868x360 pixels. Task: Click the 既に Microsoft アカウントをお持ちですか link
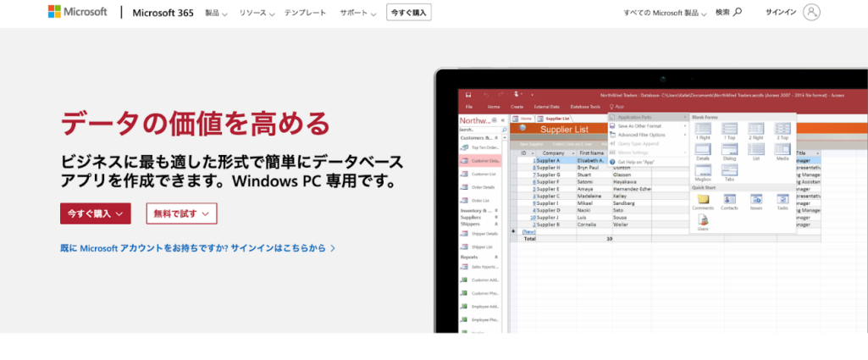197,248
